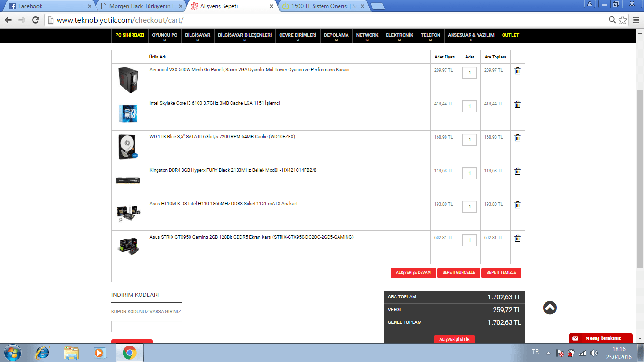Open Asus STRIX GTX950 product link
This screenshot has width=644, height=362.
coord(251,237)
